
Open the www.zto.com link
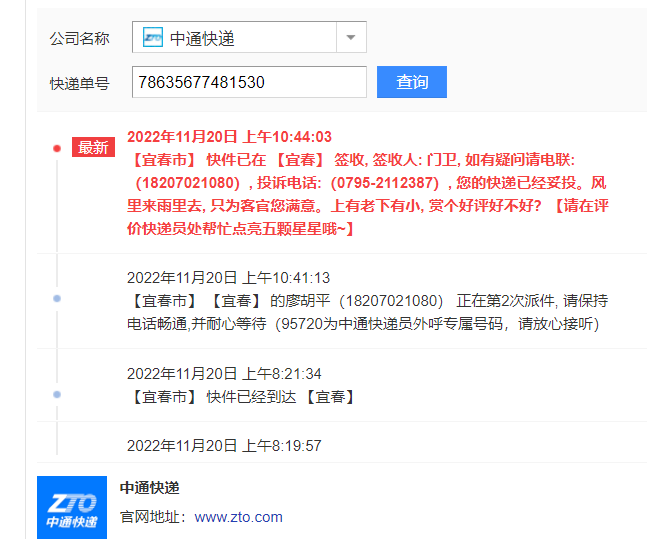click(238, 517)
